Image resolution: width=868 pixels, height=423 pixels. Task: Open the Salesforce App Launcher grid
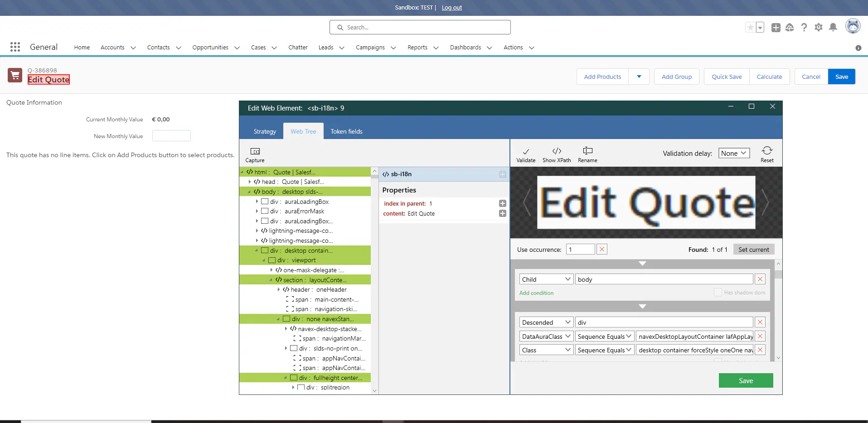pyautogui.click(x=15, y=47)
